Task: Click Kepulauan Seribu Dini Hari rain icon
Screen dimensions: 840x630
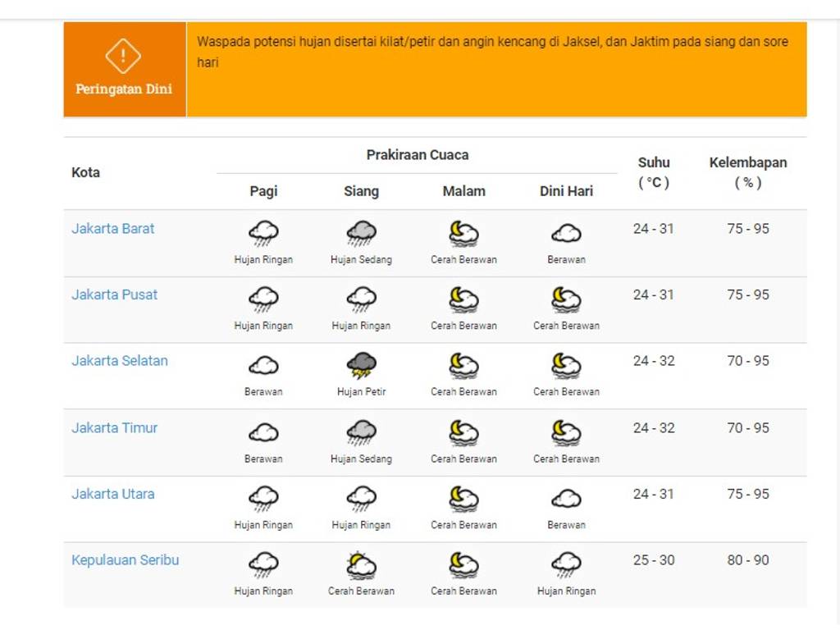Action: pyautogui.click(x=566, y=565)
